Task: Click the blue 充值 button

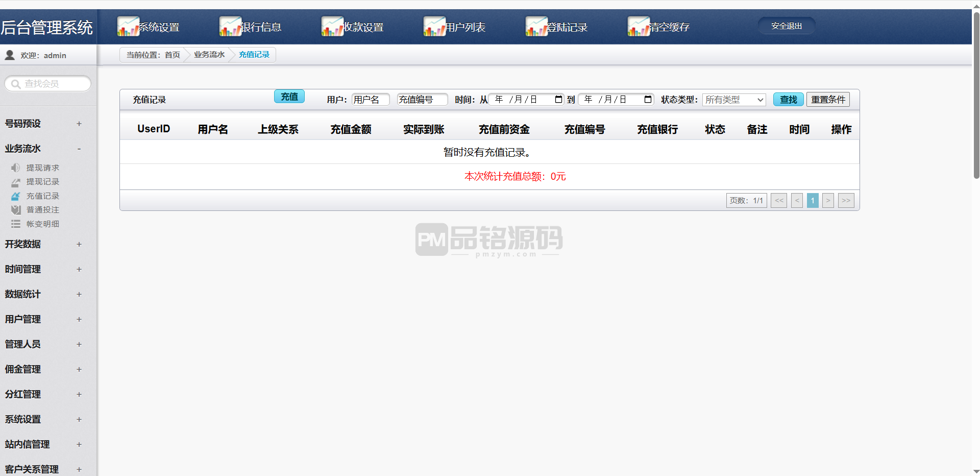Action: tap(289, 97)
